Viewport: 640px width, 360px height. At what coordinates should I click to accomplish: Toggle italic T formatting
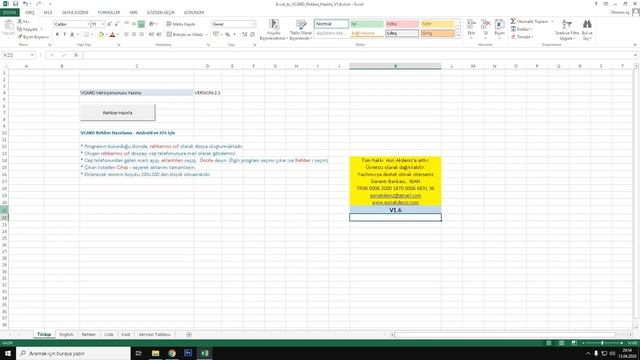click(64, 35)
